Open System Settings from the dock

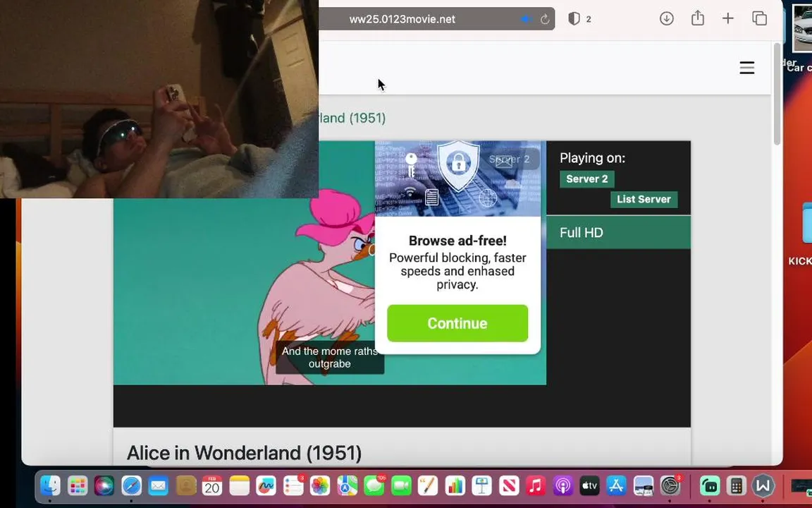[x=670, y=486]
